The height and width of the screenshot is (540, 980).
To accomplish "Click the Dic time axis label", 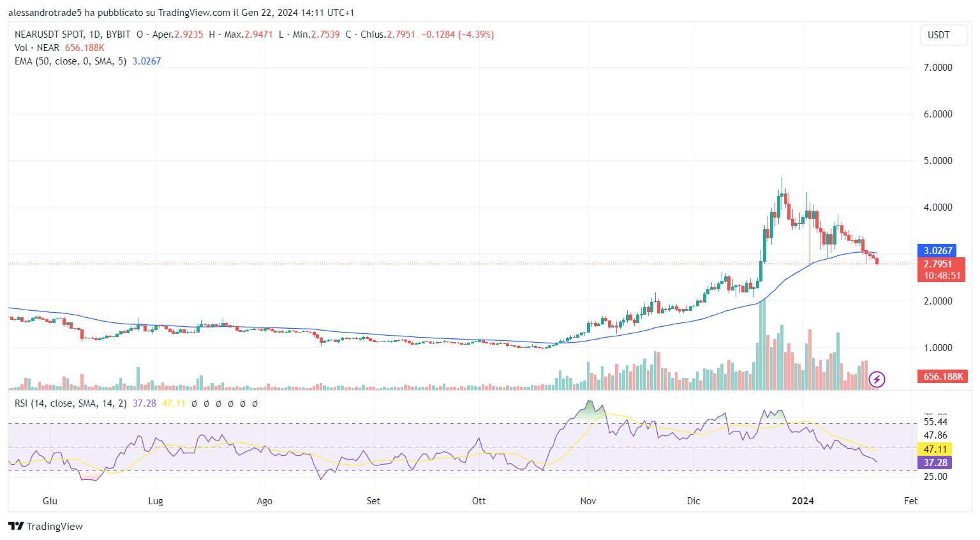I will (694, 501).
